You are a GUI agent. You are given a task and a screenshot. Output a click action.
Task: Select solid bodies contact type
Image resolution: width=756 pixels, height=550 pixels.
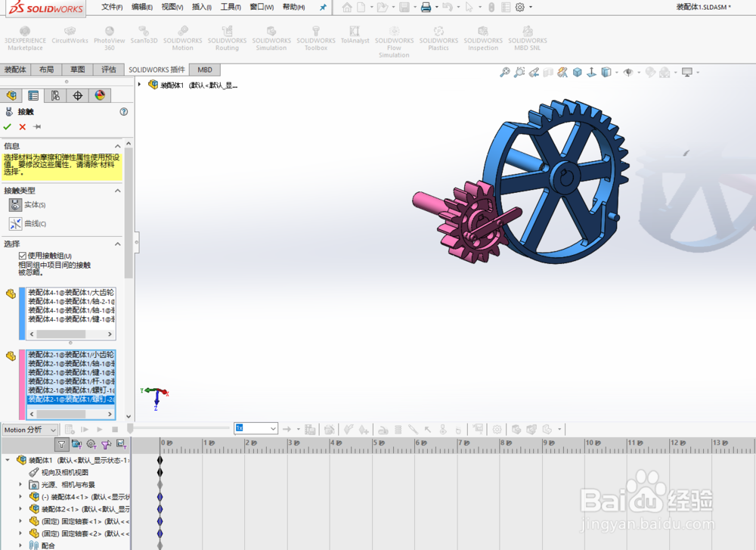pos(15,205)
